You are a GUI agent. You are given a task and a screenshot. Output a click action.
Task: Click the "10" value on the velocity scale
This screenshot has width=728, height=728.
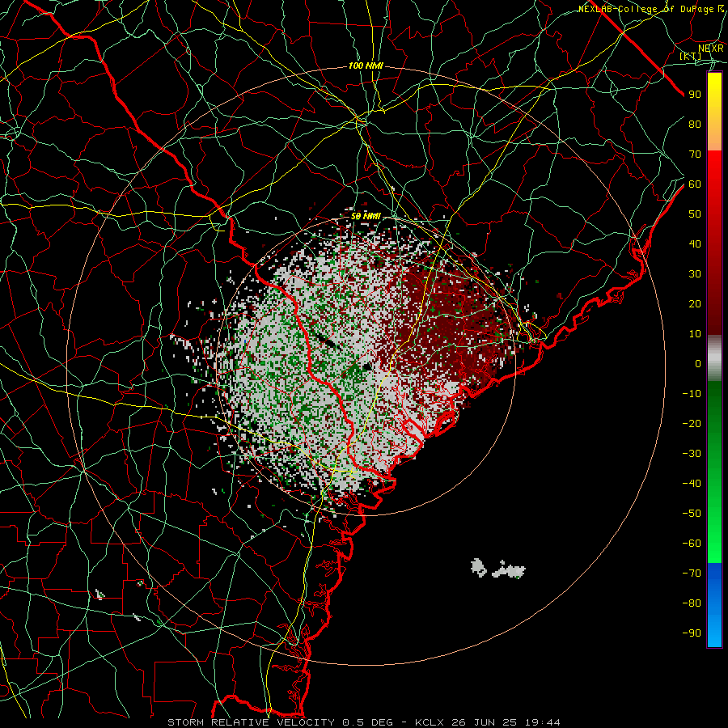coord(695,334)
